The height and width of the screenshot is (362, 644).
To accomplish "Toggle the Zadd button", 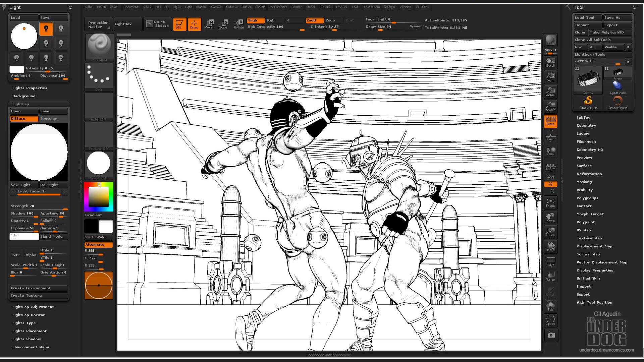I will tap(315, 20).
